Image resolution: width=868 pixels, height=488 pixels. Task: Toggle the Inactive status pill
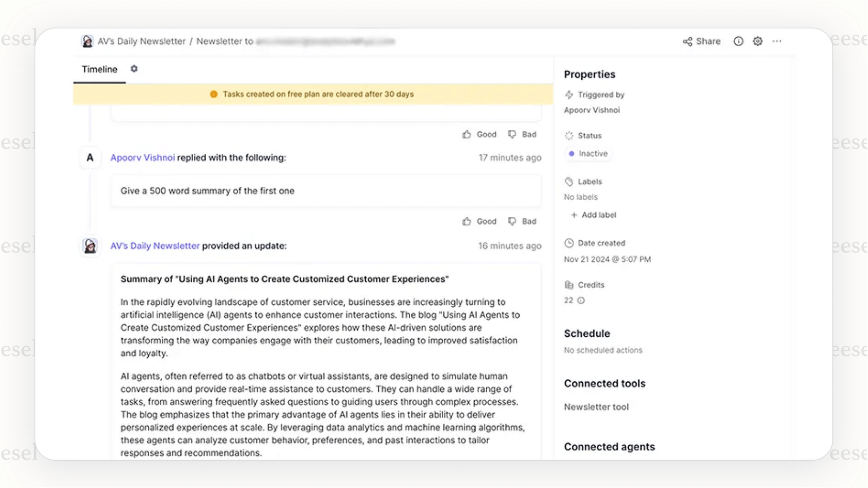(588, 153)
